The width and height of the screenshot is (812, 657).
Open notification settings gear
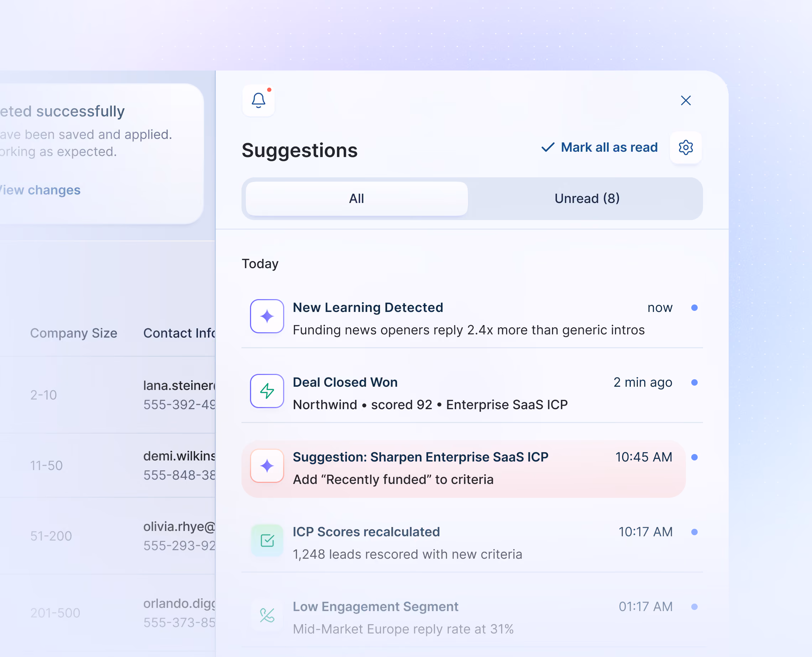[686, 147]
